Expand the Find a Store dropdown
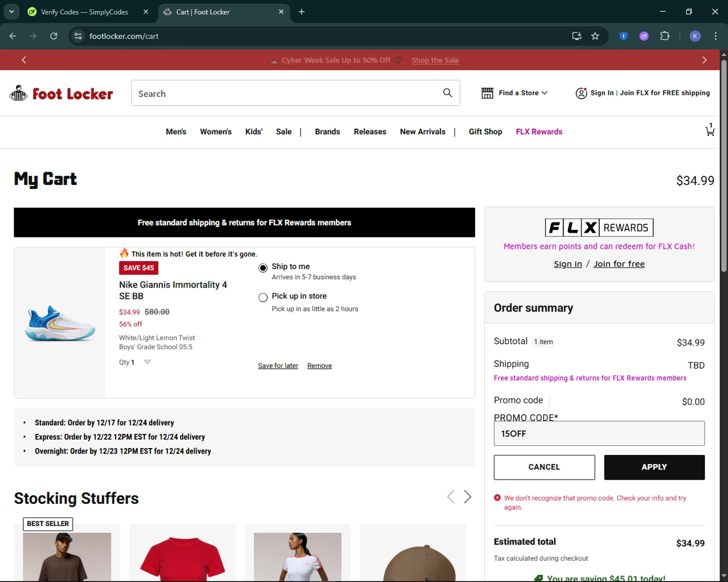The height and width of the screenshot is (582, 728). click(x=514, y=93)
